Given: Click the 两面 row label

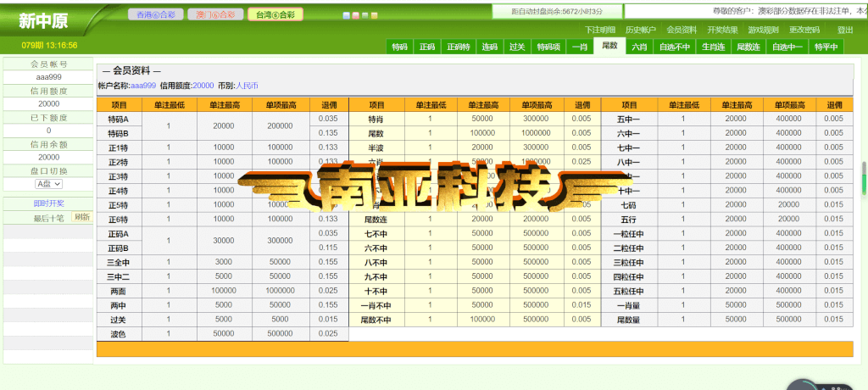Looking at the screenshot, I should 119,292.
